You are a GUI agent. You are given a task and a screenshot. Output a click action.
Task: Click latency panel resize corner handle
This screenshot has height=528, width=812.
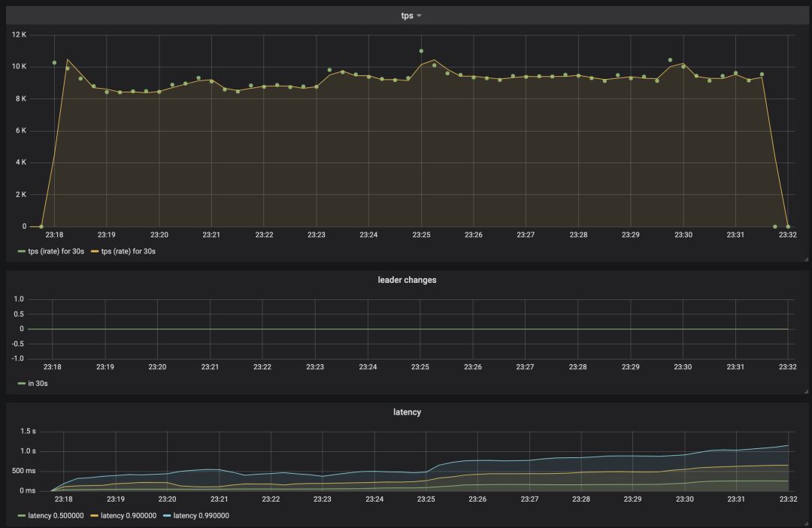(x=804, y=523)
